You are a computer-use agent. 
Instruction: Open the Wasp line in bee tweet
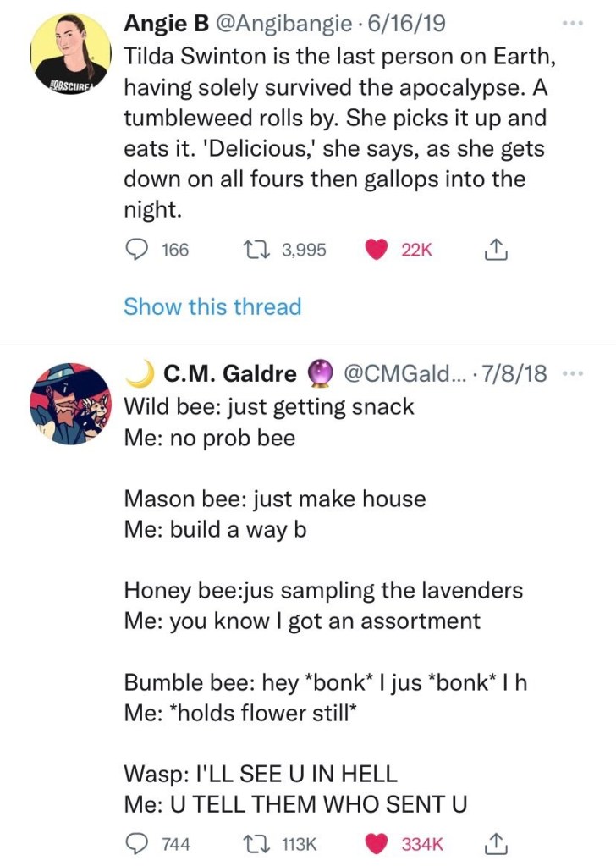click(261, 774)
